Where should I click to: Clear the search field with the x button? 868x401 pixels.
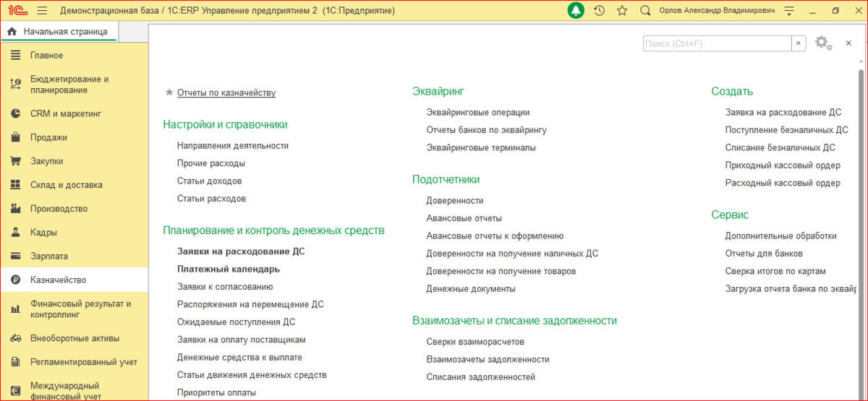pos(799,43)
